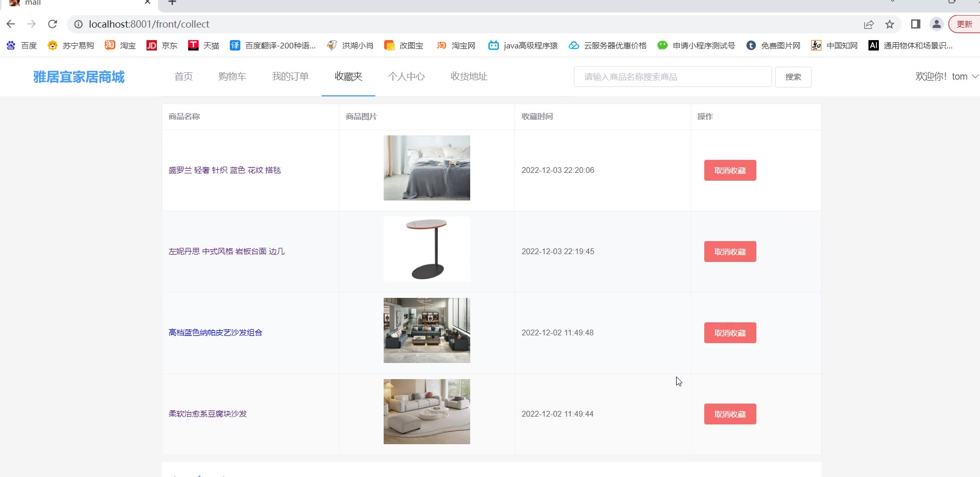Click the address bar URL localhost:8001/front/collect
The image size is (980, 477).
149,24
